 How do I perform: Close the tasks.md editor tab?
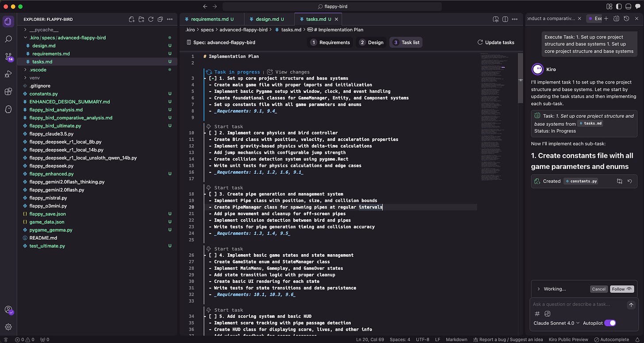[337, 19]
